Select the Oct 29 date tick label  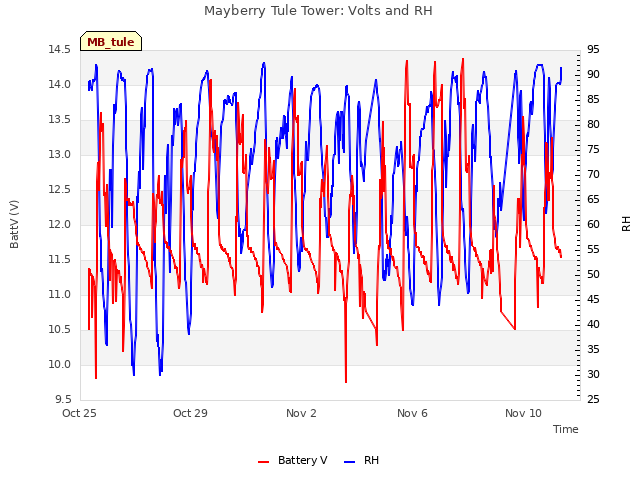tap(190, 413)
